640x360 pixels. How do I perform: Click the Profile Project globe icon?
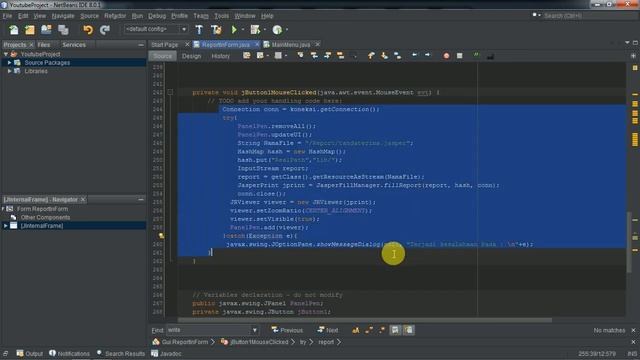pos(277,29)
